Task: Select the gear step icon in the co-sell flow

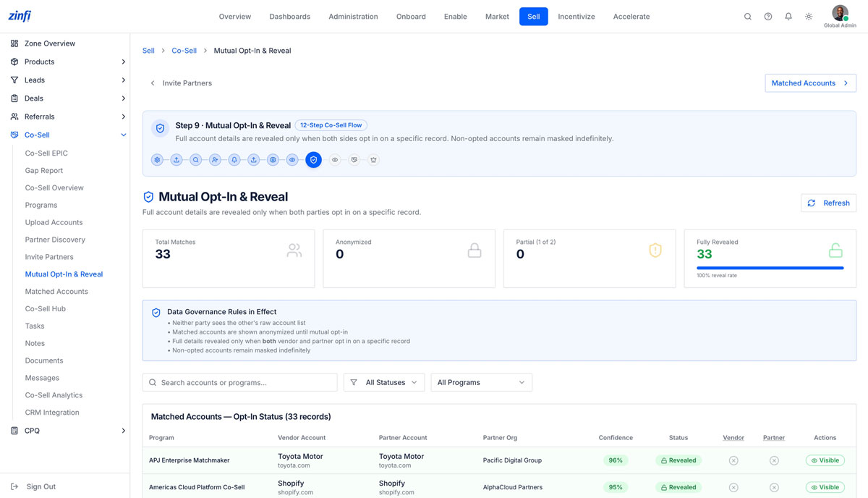Action: click(157, 160)
